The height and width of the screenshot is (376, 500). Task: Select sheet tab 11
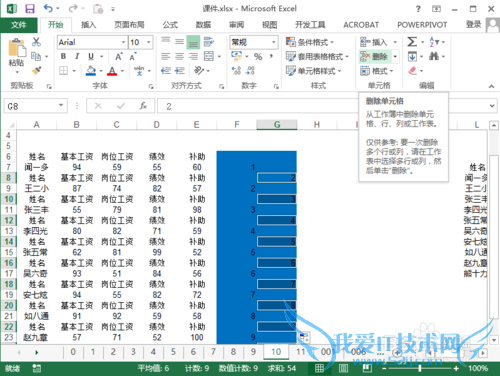[x=300, y=352]
